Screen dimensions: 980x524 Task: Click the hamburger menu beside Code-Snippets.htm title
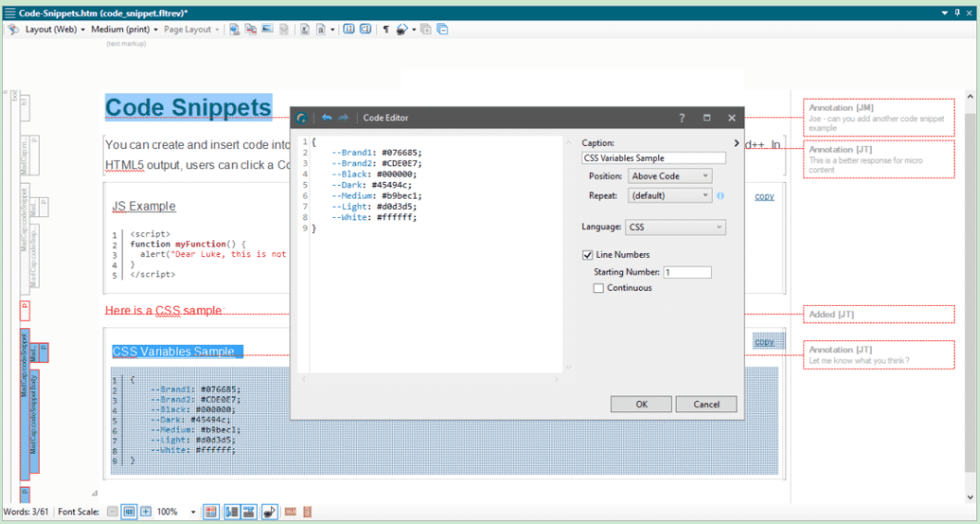point(9,13)
